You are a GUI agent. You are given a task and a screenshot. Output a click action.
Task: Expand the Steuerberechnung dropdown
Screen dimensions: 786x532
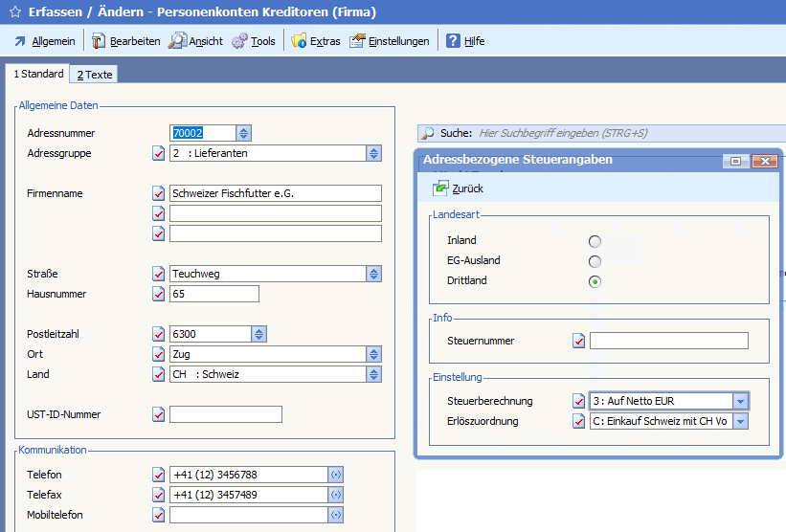pyautogui.click(x=740, y=401)
